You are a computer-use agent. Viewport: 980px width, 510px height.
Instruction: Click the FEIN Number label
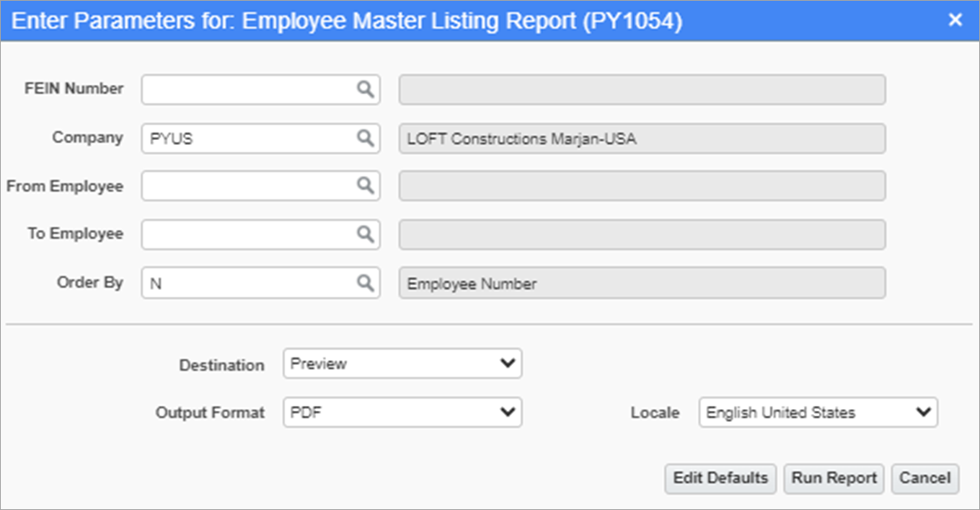73,88
